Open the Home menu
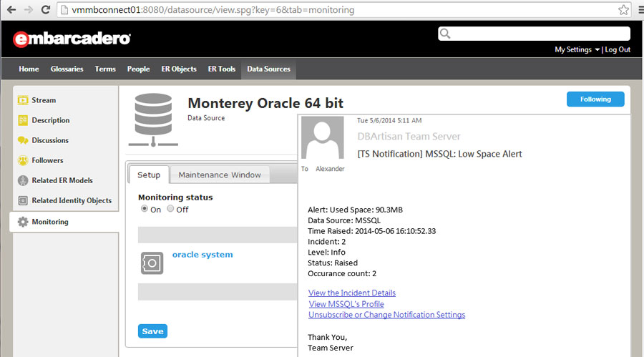Screen dimensions: 644x357 29,69
